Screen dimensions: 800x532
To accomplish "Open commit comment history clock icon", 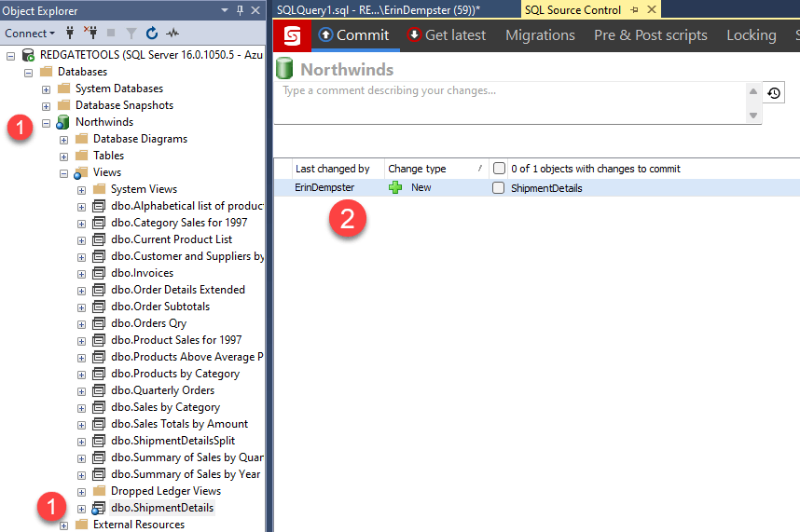I will [774, 93].
